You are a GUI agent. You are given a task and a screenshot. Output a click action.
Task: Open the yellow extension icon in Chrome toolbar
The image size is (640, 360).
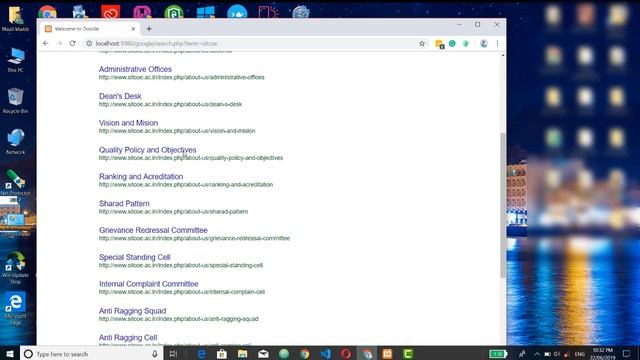tap(440, 44)
